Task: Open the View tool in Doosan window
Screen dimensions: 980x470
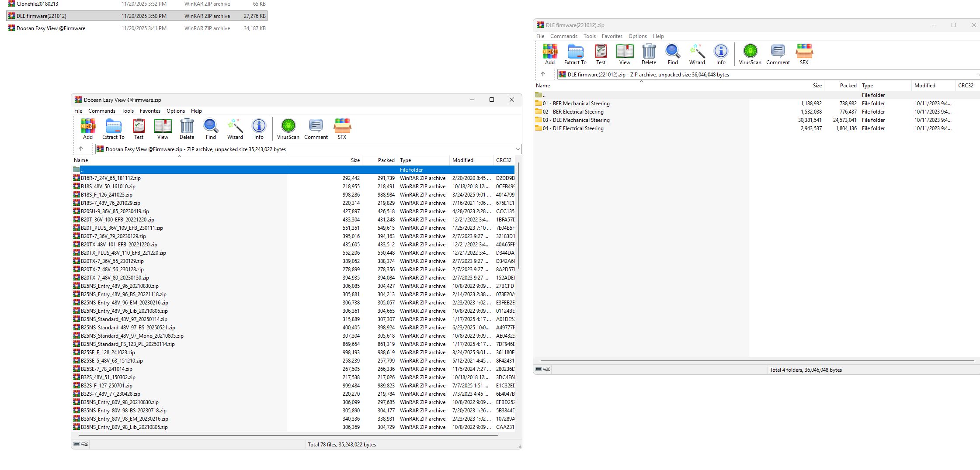Action: pyautogui.click(x=163, y=128)
